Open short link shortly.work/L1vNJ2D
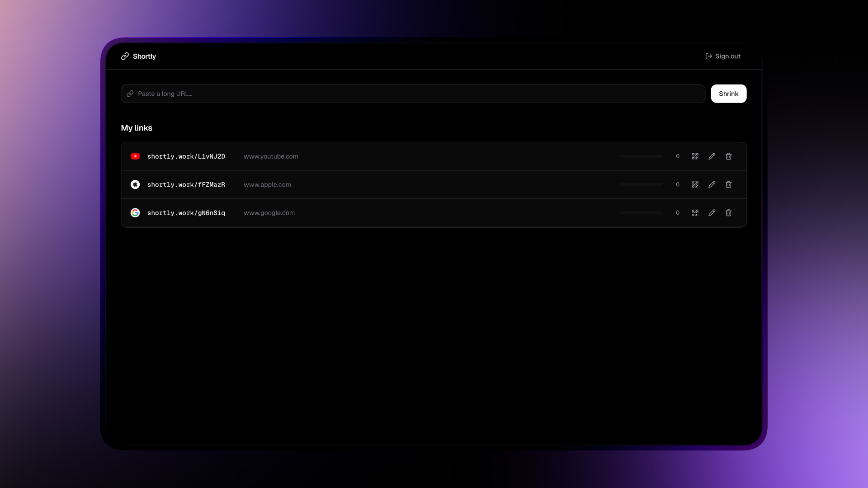The height and width of the screenshot is (488, 868). 186,156
